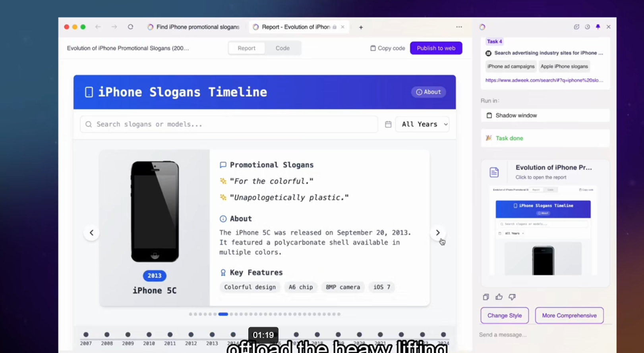Go forward with the browser forward arrow
The height and width of the screenshot is (353, 644).
[114, 27]
